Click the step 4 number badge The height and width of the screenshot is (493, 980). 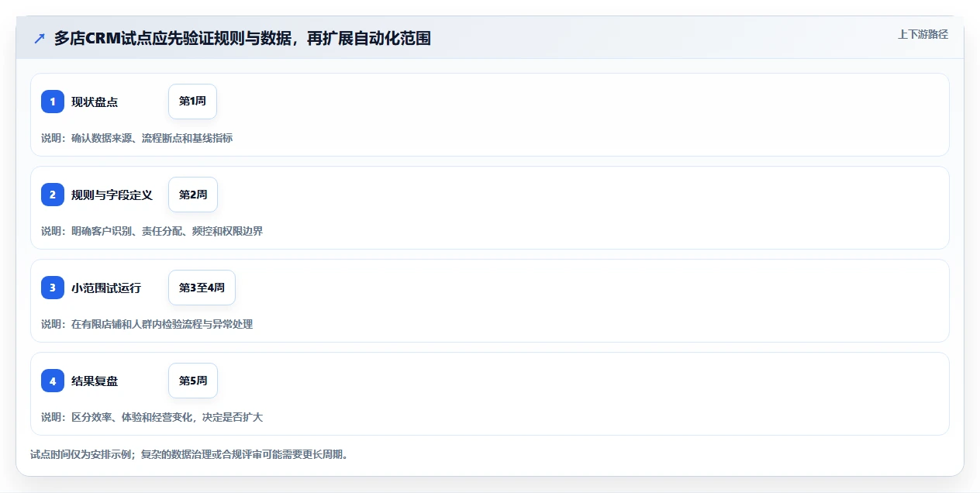click(x=53, y=381)
